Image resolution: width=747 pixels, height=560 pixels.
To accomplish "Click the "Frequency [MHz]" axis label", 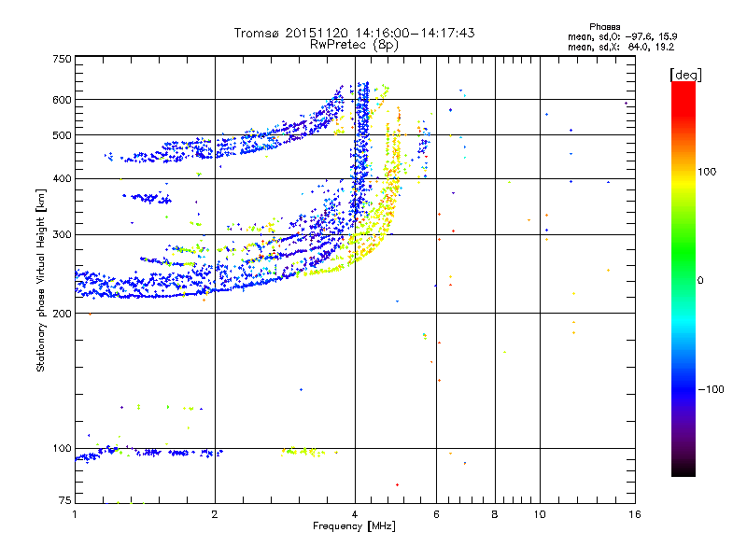I will [x=354, y=526].
